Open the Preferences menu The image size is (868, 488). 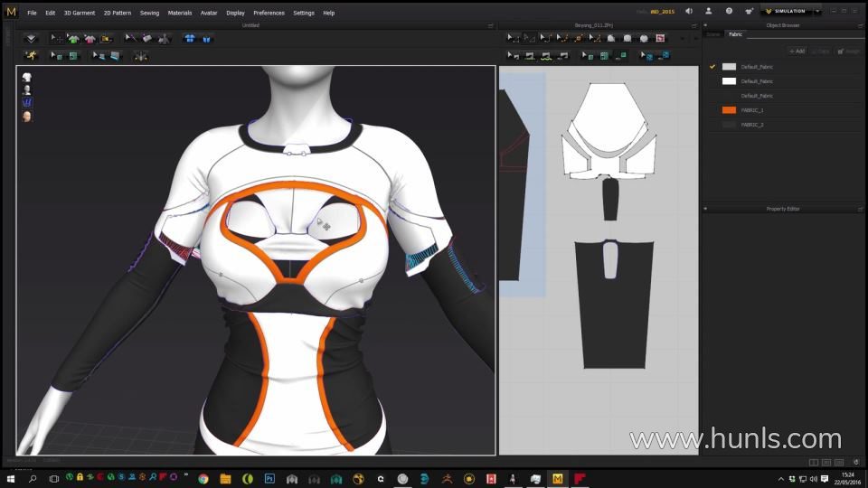(269, 13)
